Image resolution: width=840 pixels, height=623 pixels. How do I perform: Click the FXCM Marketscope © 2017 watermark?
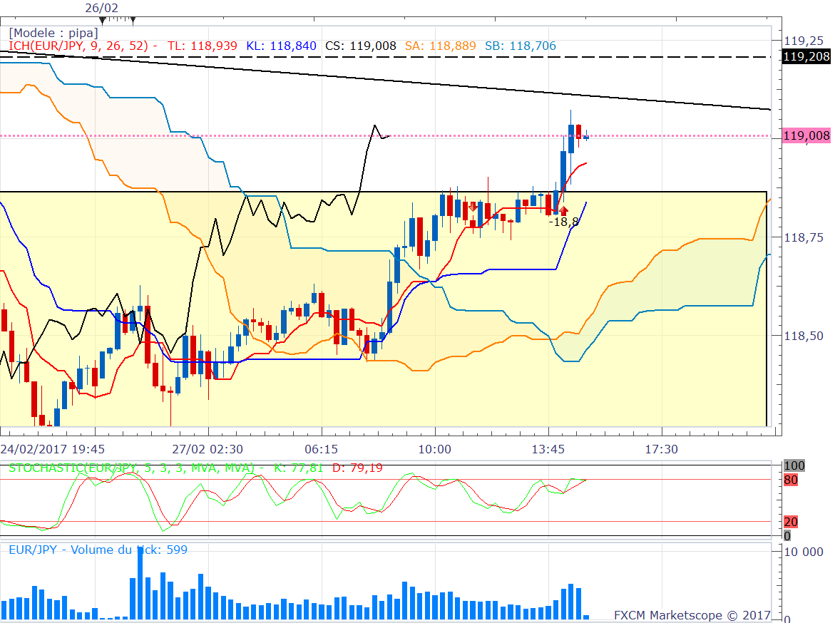point(692,614)
